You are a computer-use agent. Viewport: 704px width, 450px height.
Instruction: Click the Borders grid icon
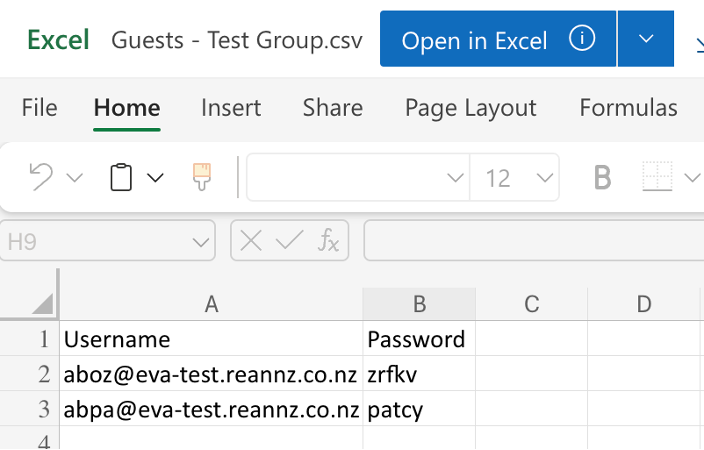tap(657, 178)
